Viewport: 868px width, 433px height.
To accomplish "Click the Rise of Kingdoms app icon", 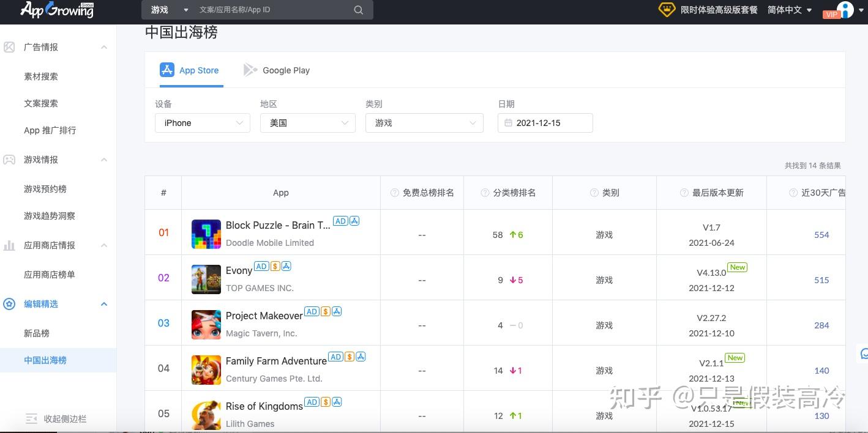I will (x=206, y=414).
